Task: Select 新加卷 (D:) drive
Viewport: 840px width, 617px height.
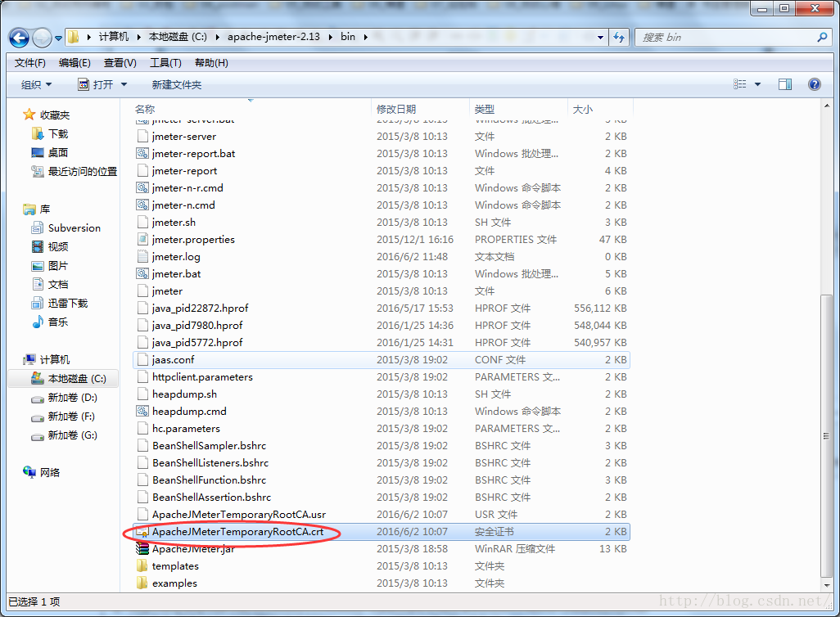Action: pos(72,398)
